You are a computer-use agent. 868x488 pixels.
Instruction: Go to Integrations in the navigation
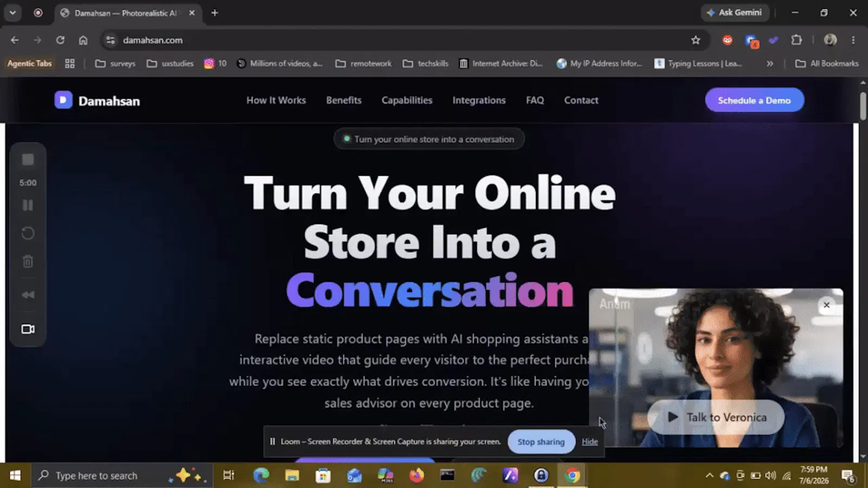click(479, 100)
